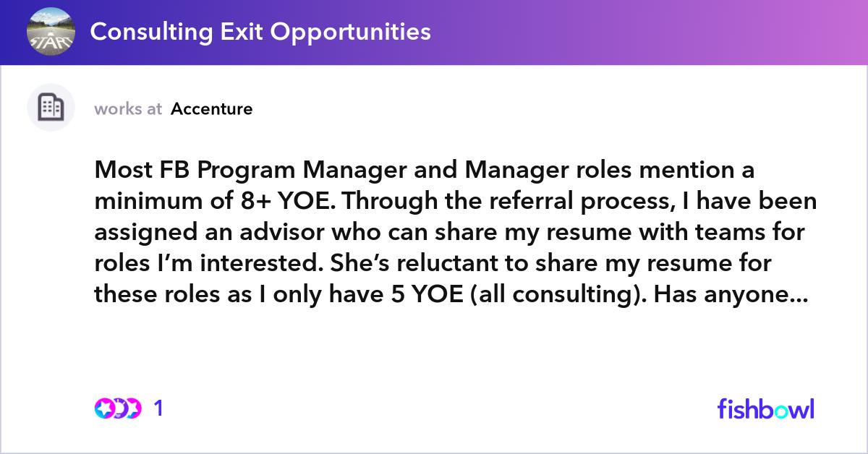Select the Accenture company name
868x454 pixels.
coord(212,109)
